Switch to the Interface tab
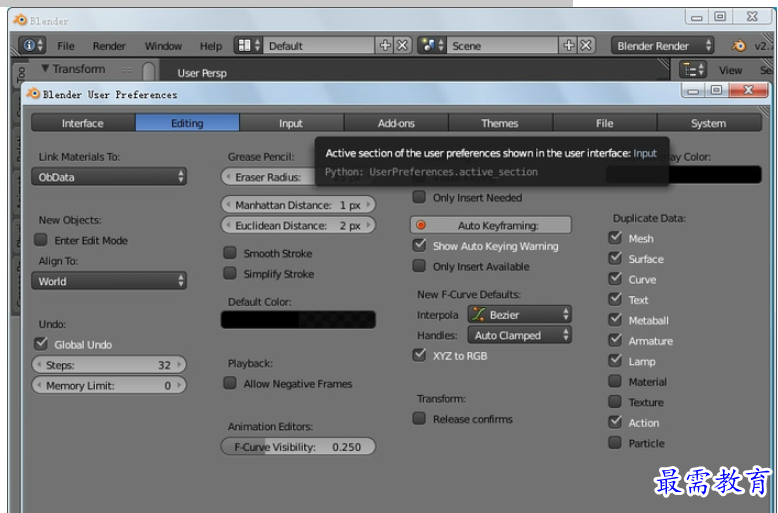 (x=83, y=123)
